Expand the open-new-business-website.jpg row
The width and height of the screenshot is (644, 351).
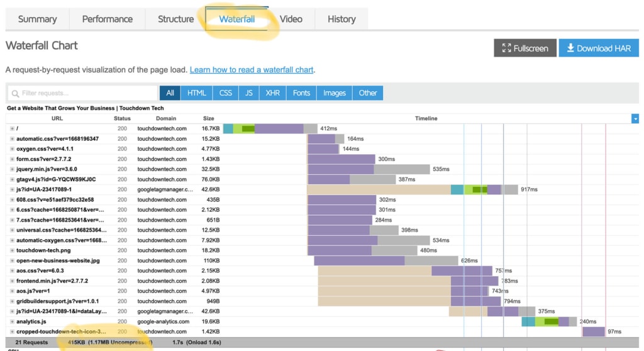(12, 260)
